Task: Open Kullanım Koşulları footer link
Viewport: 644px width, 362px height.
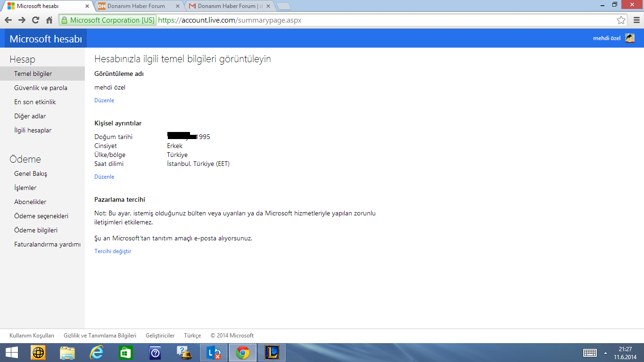Action: (32, 336)
